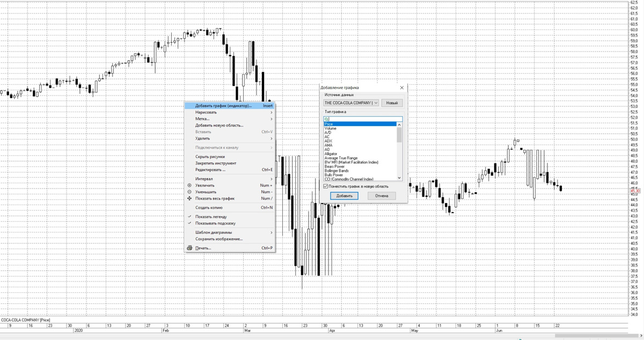Select Volume in the chart type list

click(x=360, y=128)
